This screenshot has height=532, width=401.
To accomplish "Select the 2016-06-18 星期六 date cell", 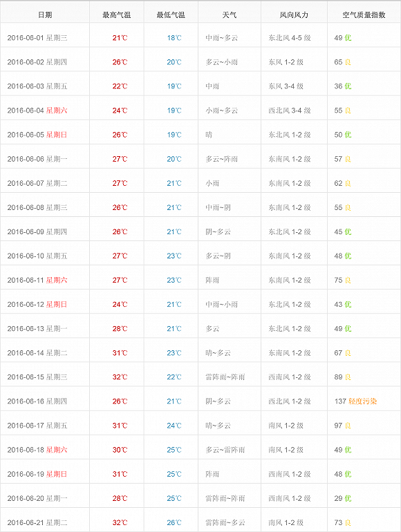I will click(x=37, y=450).
